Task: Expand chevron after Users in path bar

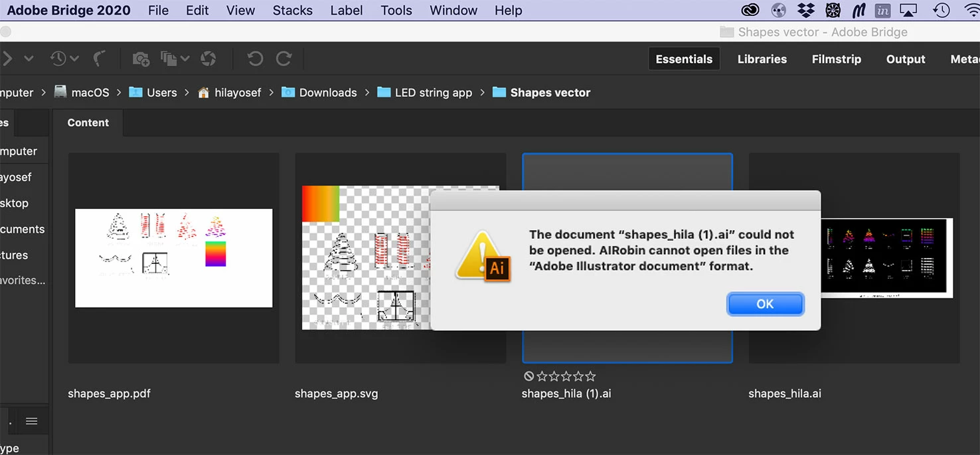Action: [x=187, y=93]
